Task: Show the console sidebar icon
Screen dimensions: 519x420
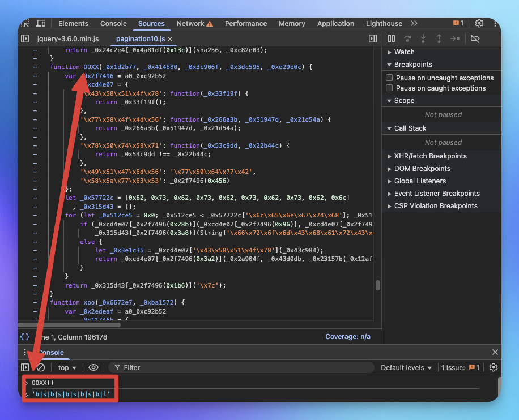Action: click(x=25, y=367)
